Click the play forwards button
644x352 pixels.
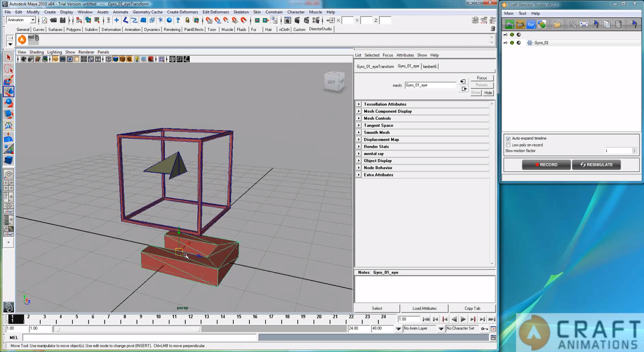463,319
